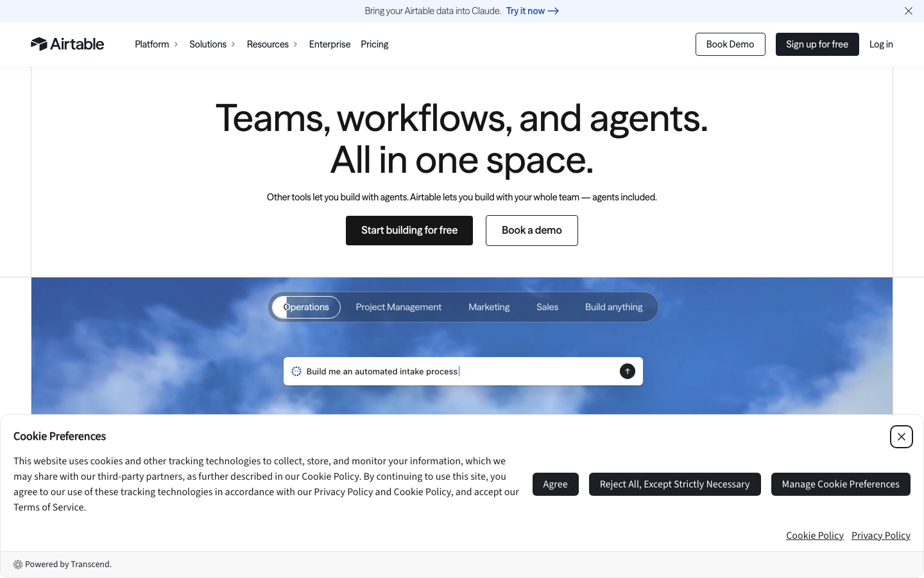
Task: Submit the prompt with the arrow button
Action: point(628,371)
